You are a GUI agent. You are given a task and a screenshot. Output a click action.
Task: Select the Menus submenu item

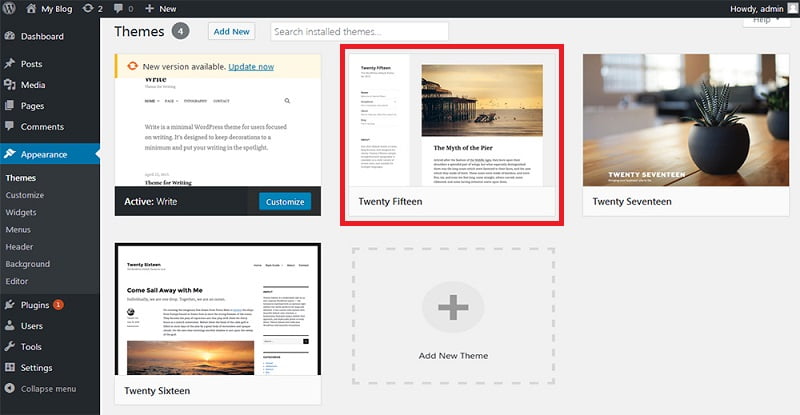coord(18,230)
